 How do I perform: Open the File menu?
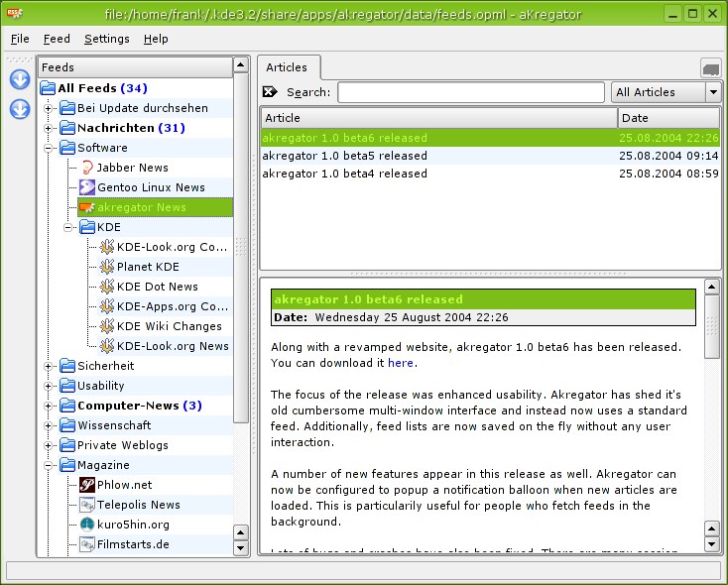pos(20,39)
